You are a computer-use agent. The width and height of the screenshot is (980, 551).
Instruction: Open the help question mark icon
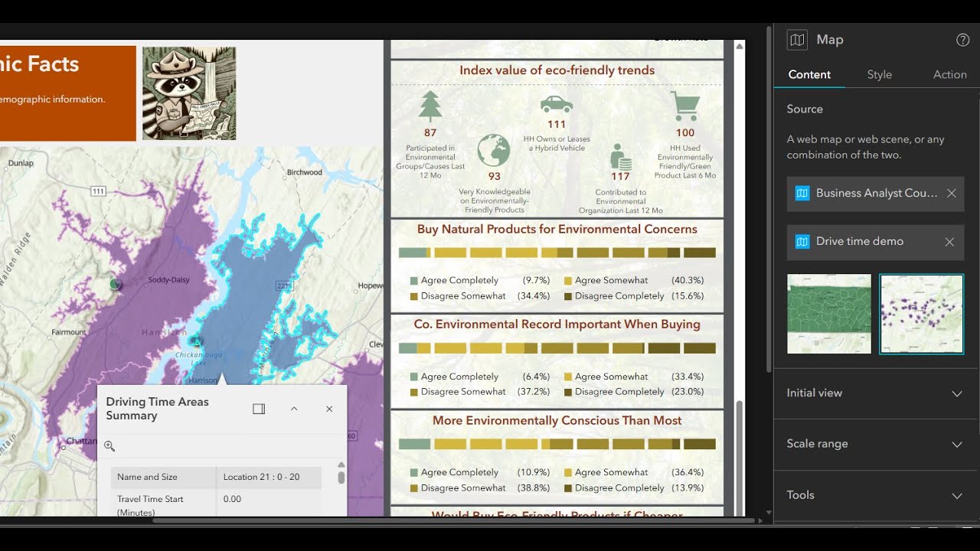(963, 40)
